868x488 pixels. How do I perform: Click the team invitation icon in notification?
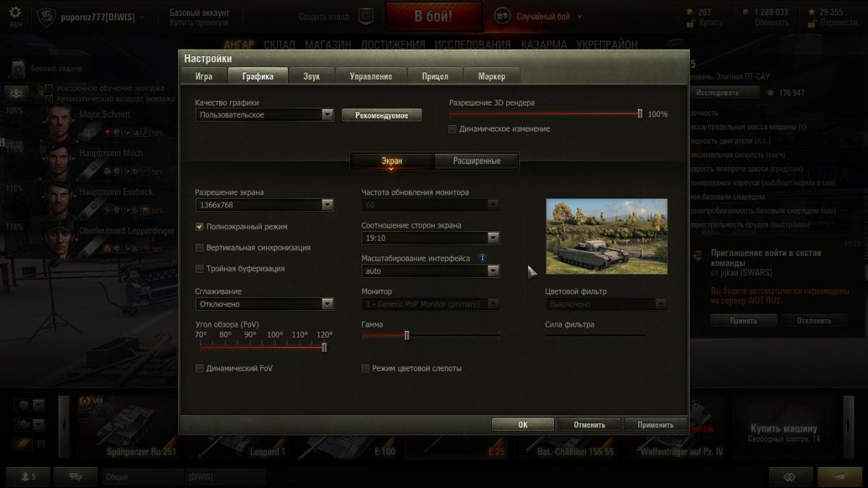697,256
